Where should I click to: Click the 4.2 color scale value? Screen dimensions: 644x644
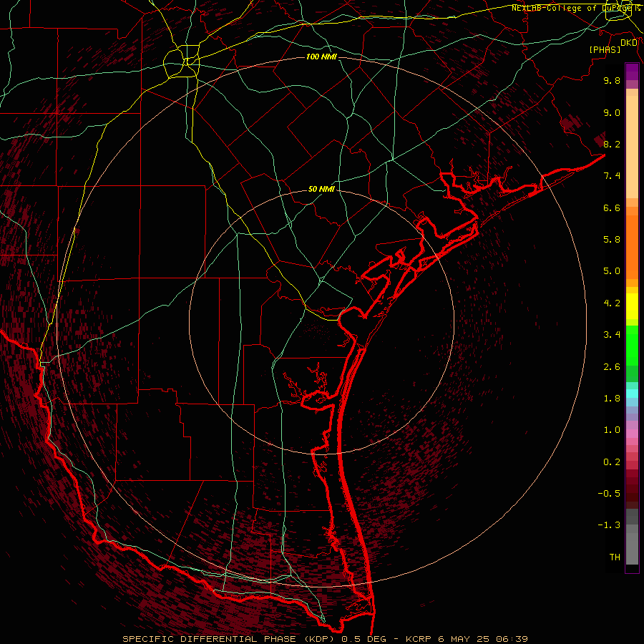[612, 303]
